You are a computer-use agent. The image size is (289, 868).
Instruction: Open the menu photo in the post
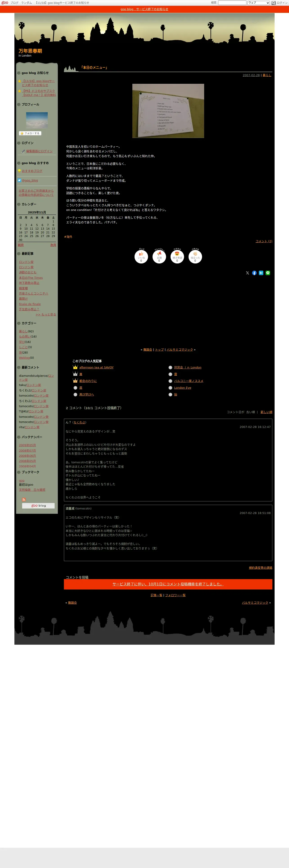click(168, 111)
